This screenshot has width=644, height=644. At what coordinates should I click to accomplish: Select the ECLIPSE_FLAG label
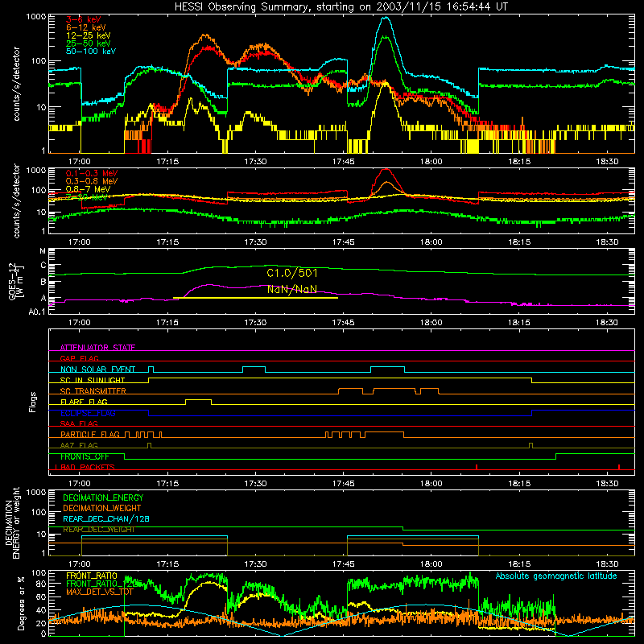[88, 413]
